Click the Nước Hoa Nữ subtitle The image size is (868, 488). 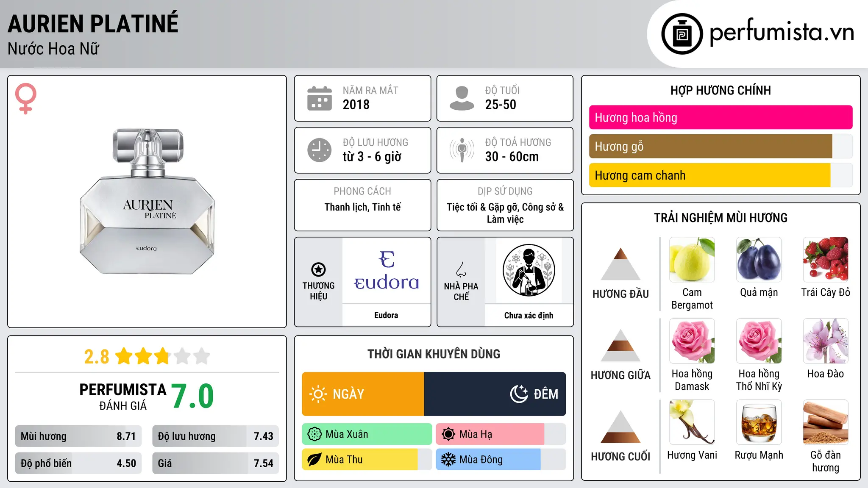coord(53,49)
